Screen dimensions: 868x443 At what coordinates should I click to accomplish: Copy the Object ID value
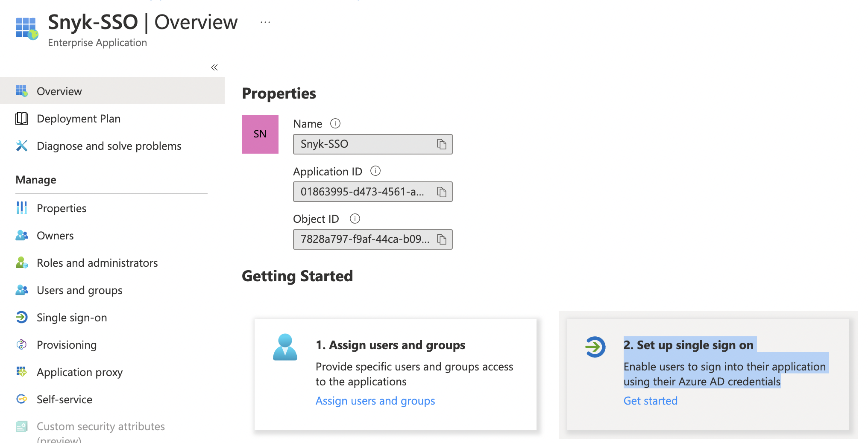point(442,239)
